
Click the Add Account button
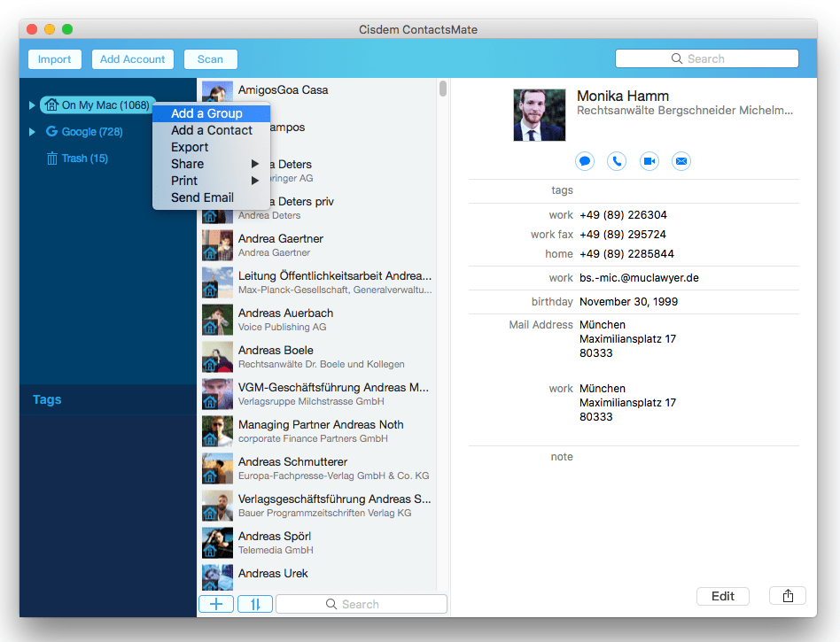(x=132, y=59)
